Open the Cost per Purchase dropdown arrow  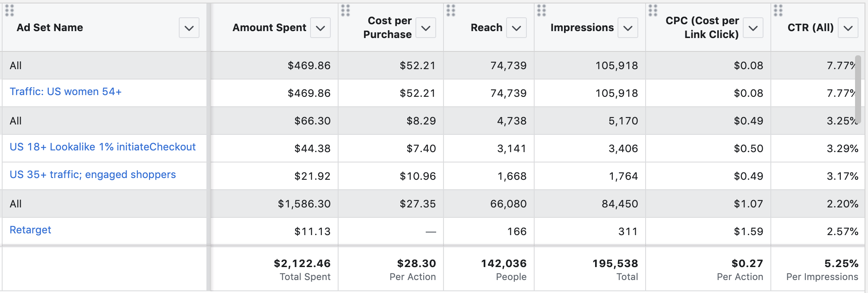(425, 28)
